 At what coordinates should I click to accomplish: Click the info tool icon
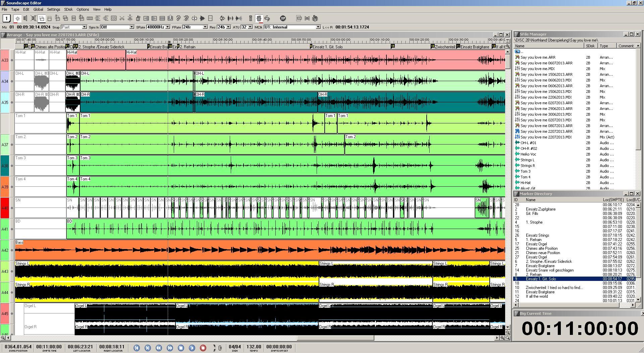pyautogui.click(x=251, y=18)
